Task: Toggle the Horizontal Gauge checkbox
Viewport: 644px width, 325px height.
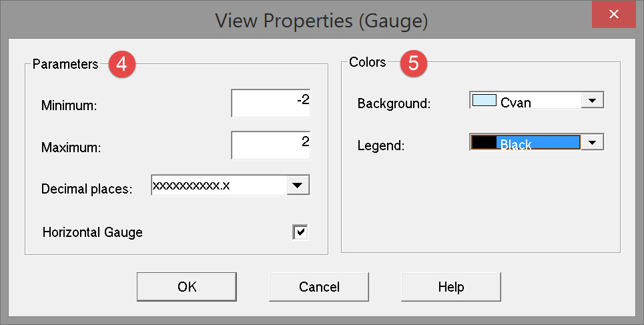Action: [300, 232]
